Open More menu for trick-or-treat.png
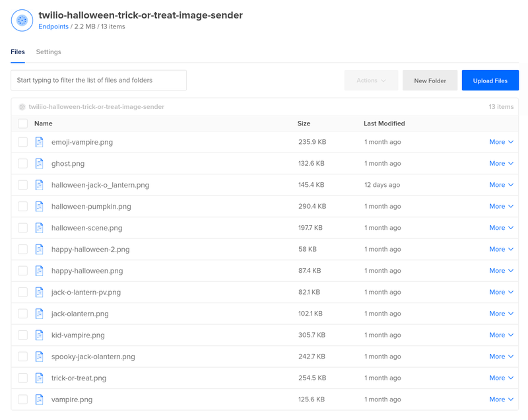This screenshot has width=528, height=420. tap(501, 378)
